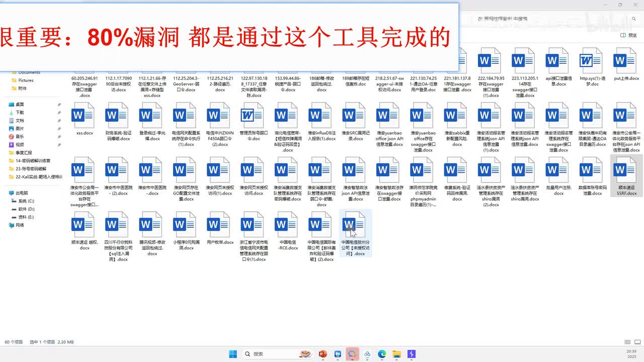
Task: Select 淮阴师范学院竟价采购网 phpmyadmin document
Action: click(x=423, y=182)
